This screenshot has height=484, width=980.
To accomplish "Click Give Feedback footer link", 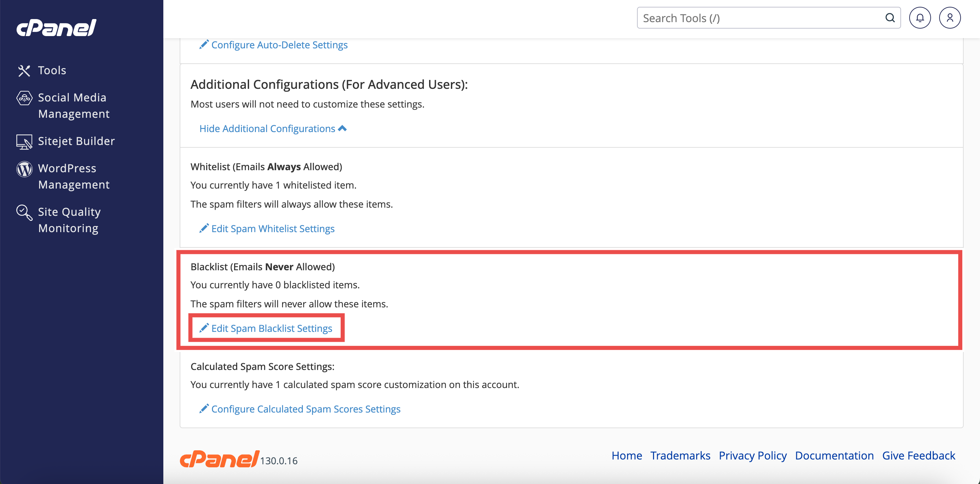I will coord(918,455).
